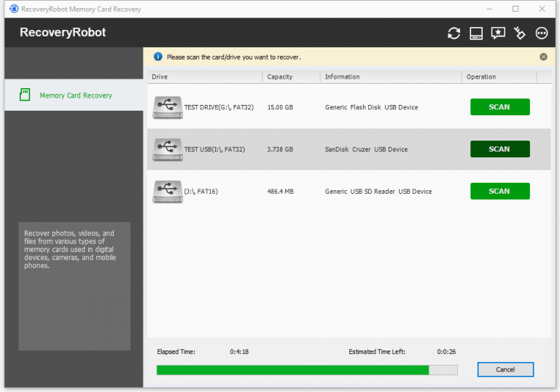Select Memory Card Recovery in sidebar
The height and width of the screenshot is (392, 560).
pos(74,95)
